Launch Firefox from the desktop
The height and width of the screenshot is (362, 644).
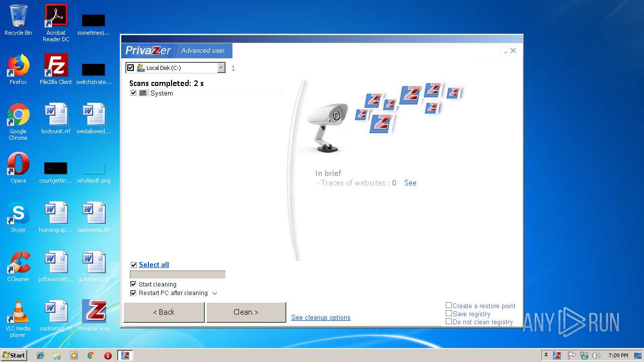click(x=18, y=69)
